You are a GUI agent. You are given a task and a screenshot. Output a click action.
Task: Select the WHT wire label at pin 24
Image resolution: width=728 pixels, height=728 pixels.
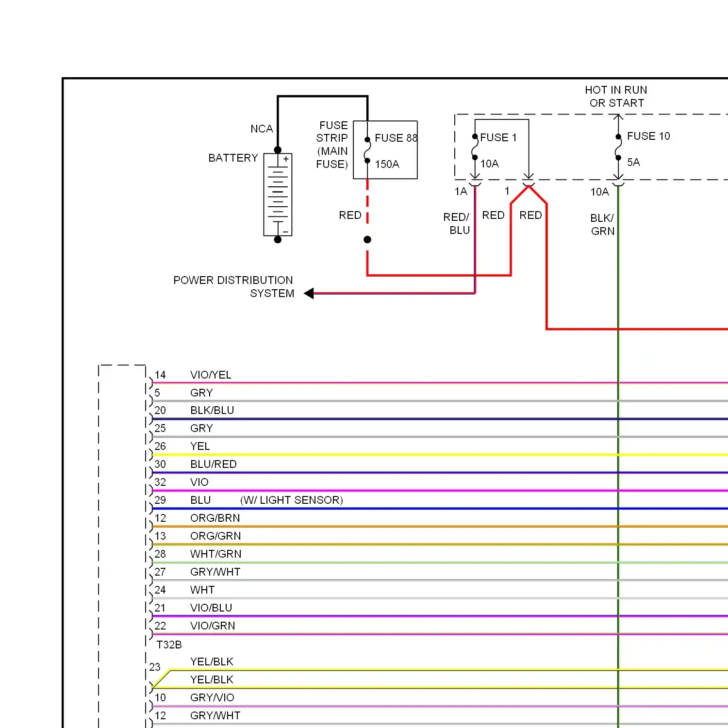(202, 590)
